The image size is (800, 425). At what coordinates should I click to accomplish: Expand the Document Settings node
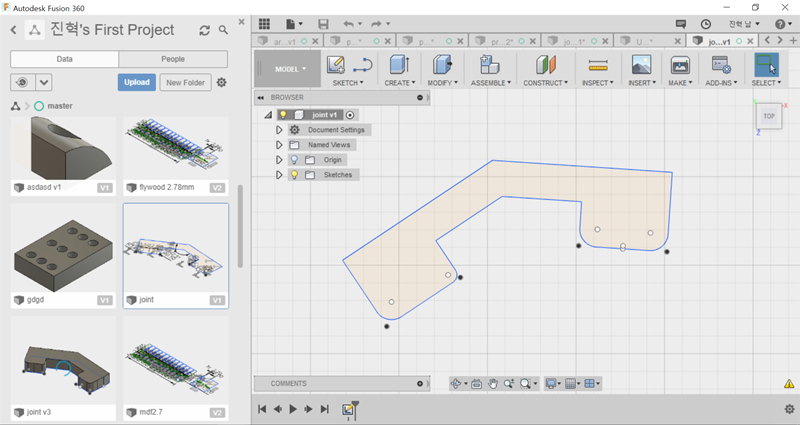pyautogui.click(x=279, y=130)
